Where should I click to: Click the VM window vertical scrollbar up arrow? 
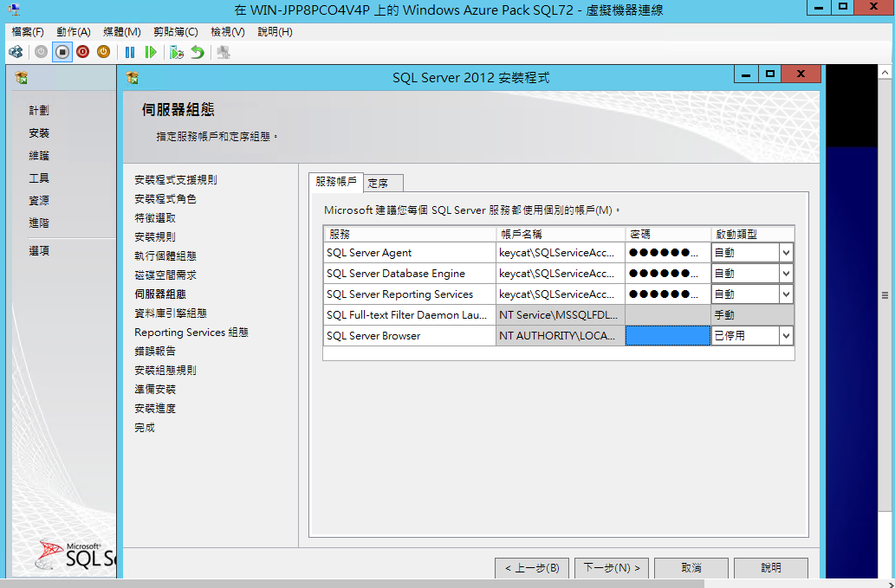pyautogui.click(x=885, y=73)
